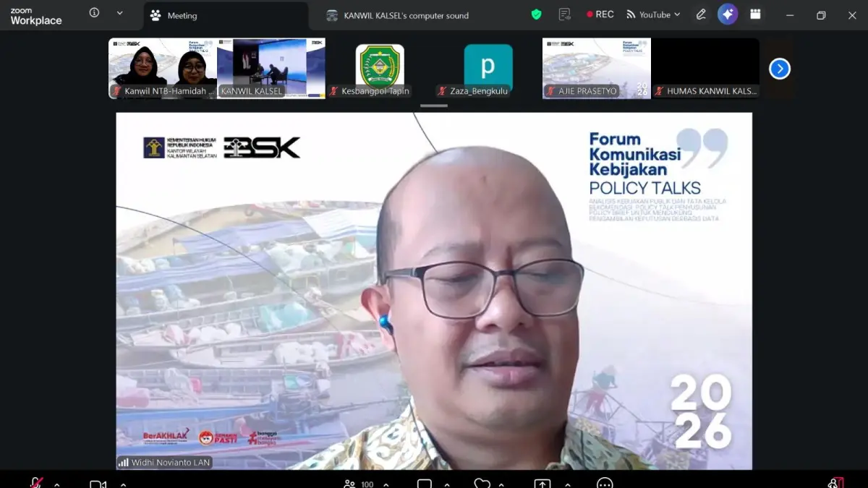Select the Kesbangpol-Tapin participant thumbnail
Image resolution: width=868 pixels, height=488 pixels.
(x=380, y=68)
